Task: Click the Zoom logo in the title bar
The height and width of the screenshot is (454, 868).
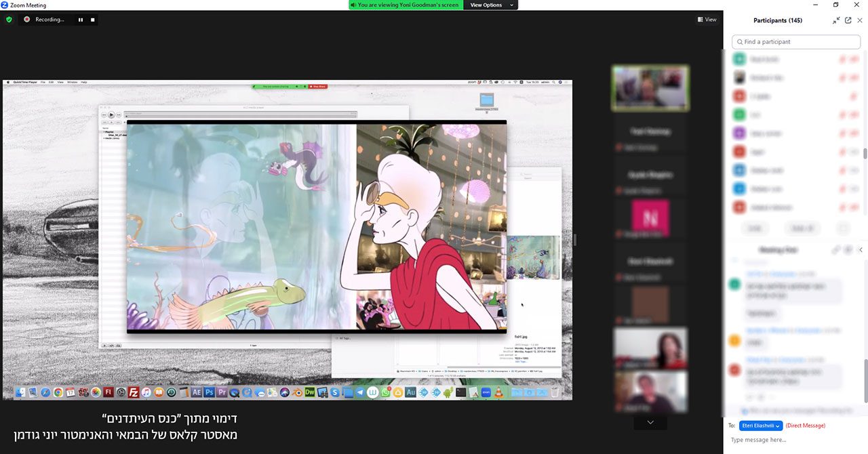Action: coord(5,5)
